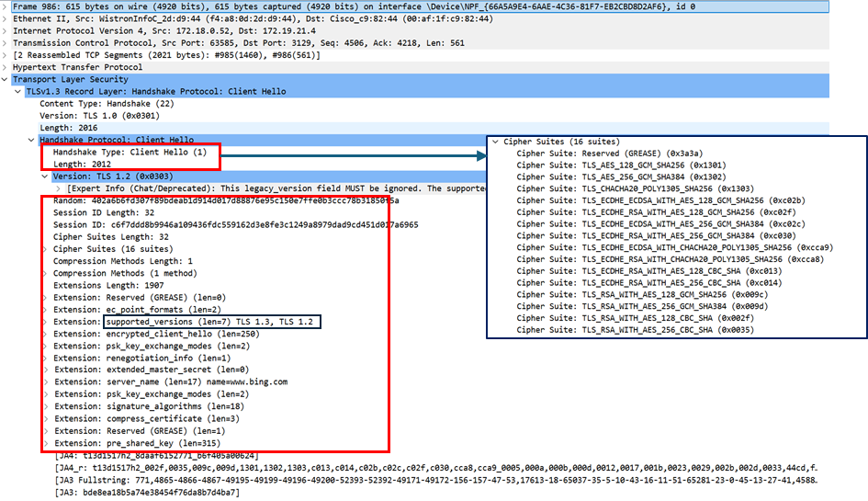This screenshot has height=501, width=868.
Task: Expand Reassembled TCP Segments row
Action: 5,55
